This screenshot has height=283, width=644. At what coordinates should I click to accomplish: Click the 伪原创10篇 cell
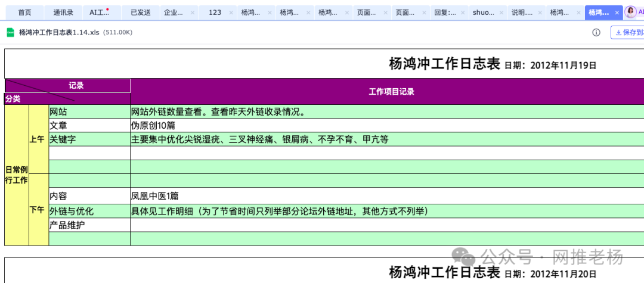point(388,125)
